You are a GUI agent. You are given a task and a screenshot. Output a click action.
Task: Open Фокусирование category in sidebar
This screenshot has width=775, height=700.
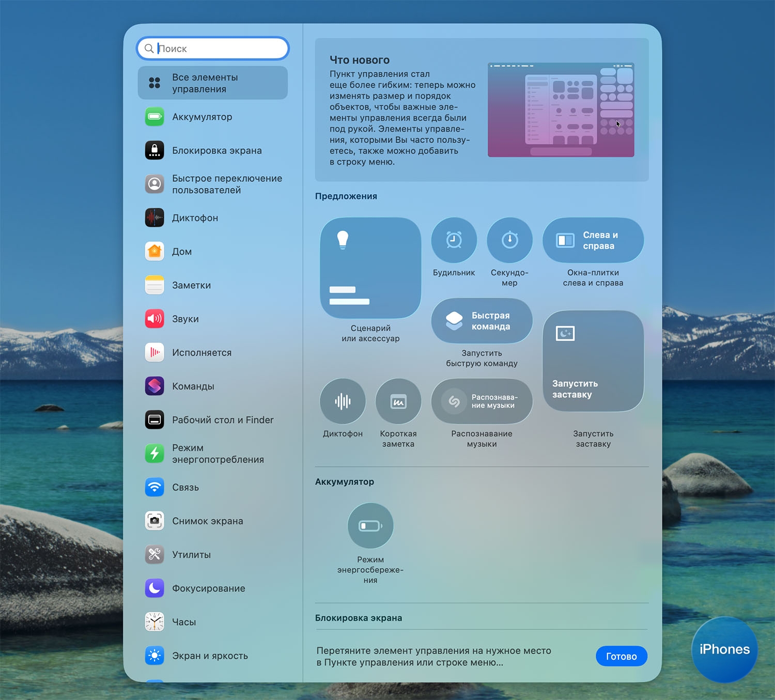coord(208,588)
